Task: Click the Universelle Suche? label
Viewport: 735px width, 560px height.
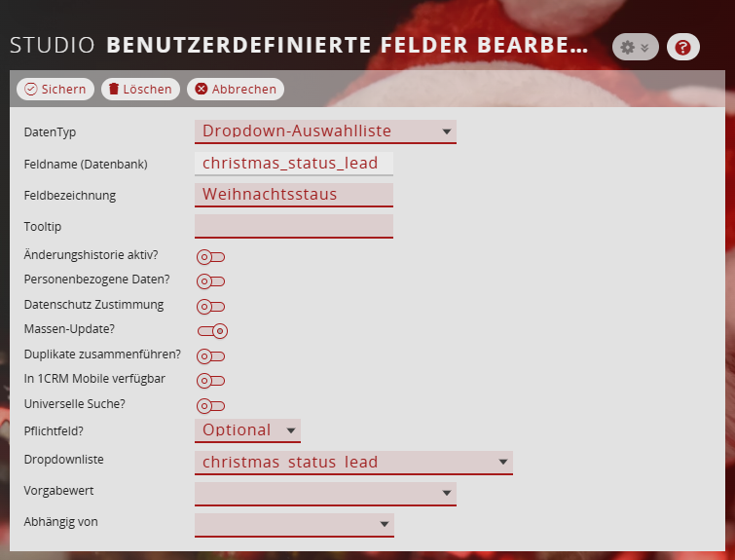Action: 75,404
